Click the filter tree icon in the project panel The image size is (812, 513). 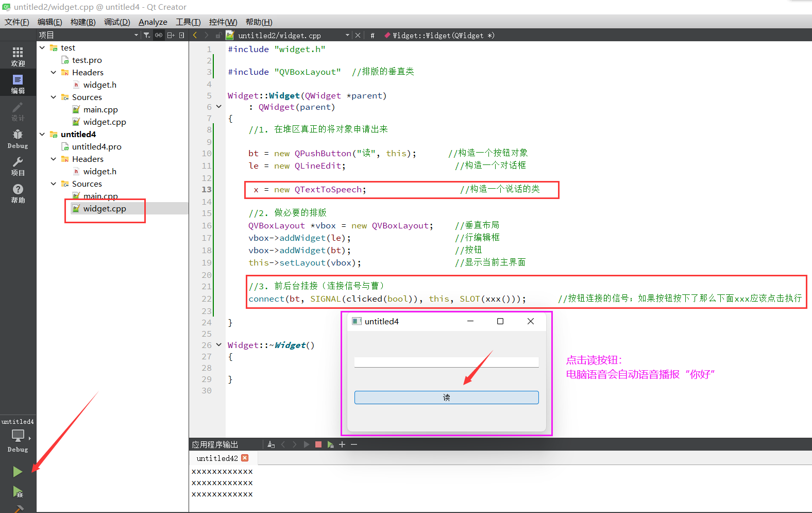pyautogui.click(x=147, y=35)
